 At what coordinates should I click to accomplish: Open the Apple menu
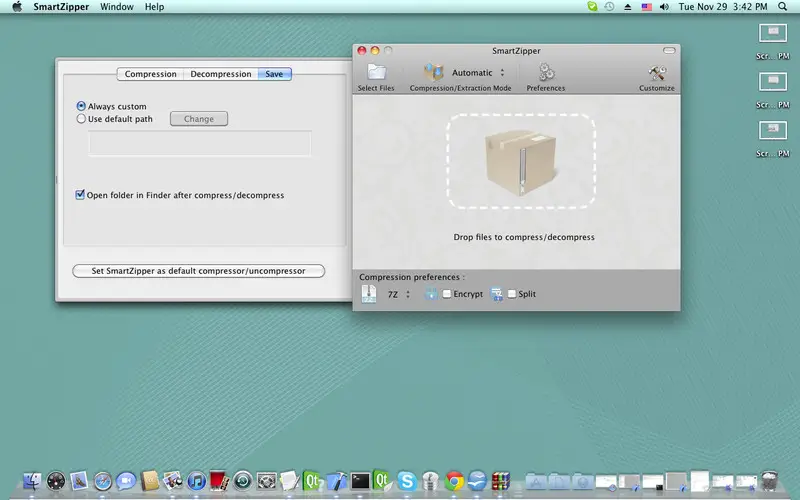coord(17,7)
